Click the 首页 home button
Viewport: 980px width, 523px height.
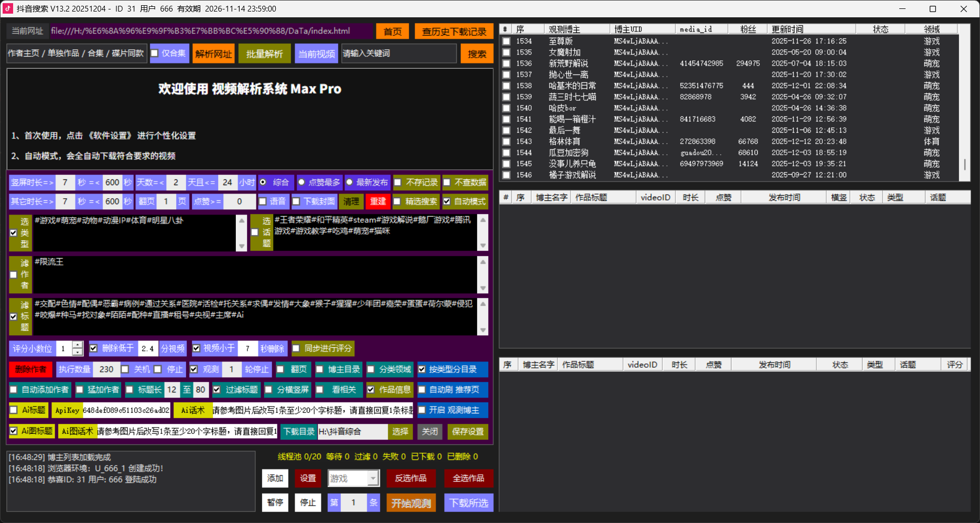(x=392, y=31)
